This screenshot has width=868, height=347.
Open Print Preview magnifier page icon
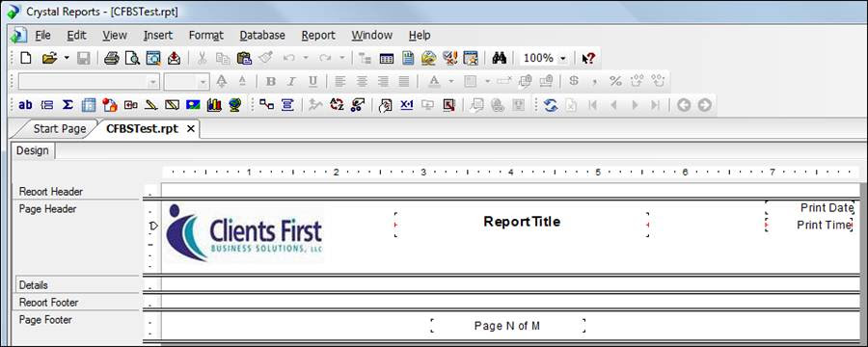click(x=132, y=58)
